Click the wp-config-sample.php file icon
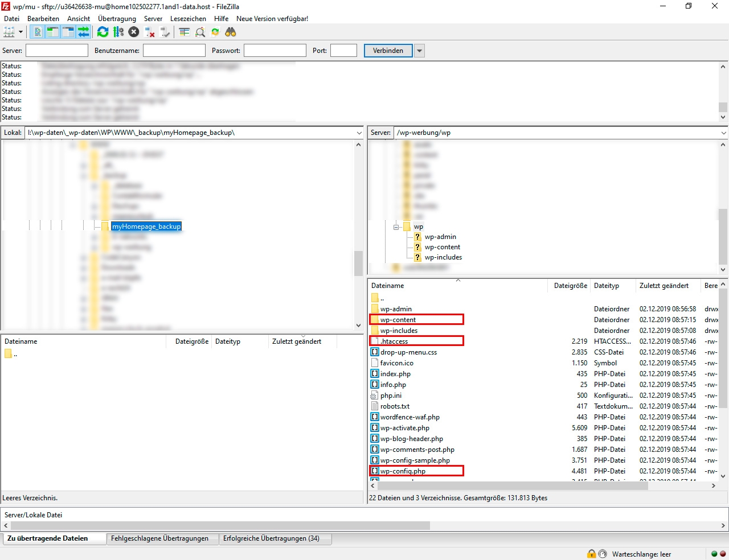The height and width of the screenshot is (560, 729). pyautogui.click(x=375, y=460)
